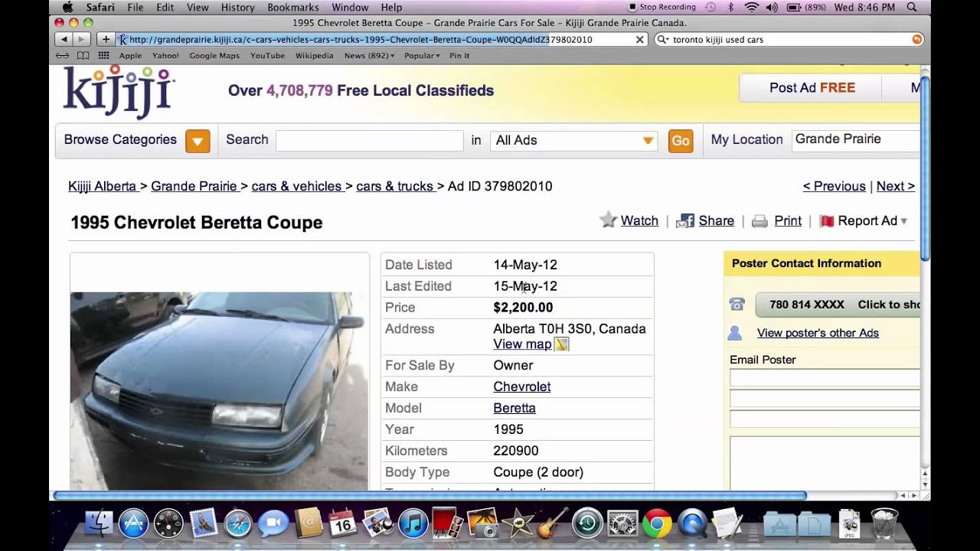This screenshot has width=980, height=551.
Task: Click the My Location field
Action: (855, 140)
